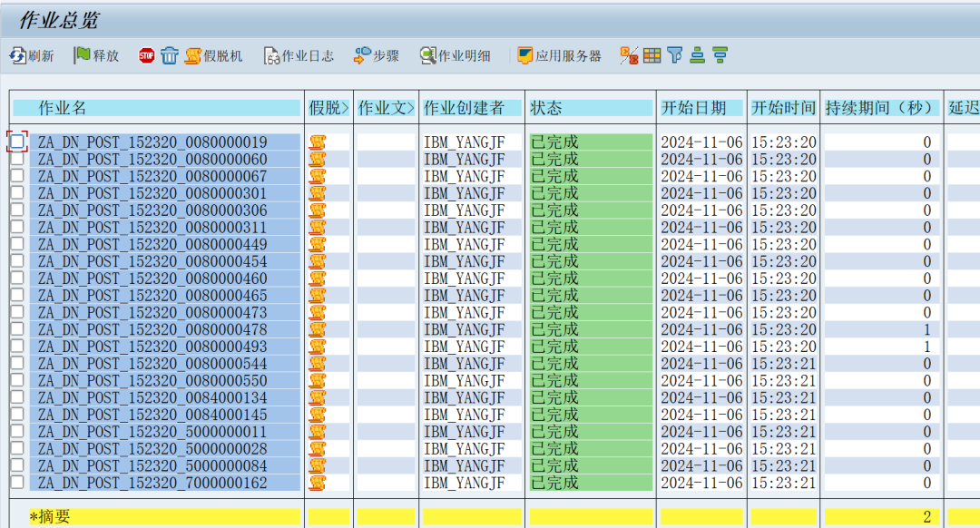Open spool icon for job ending 0080000449

pyautogui.click(x=318, y=244)
